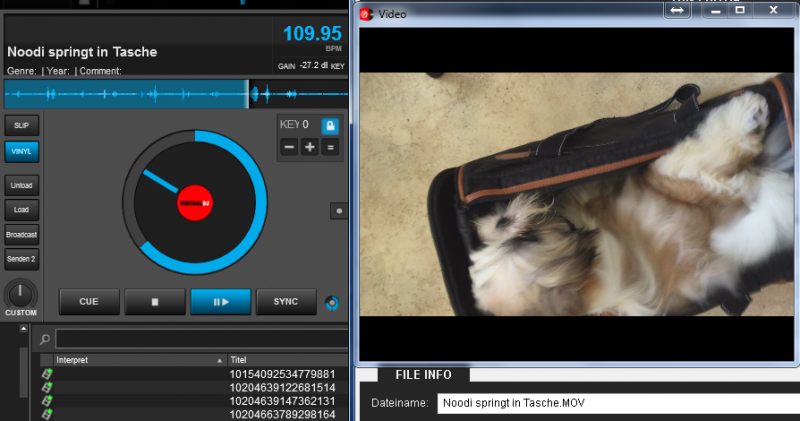Click the KEY 0 label

pos(294,125)
